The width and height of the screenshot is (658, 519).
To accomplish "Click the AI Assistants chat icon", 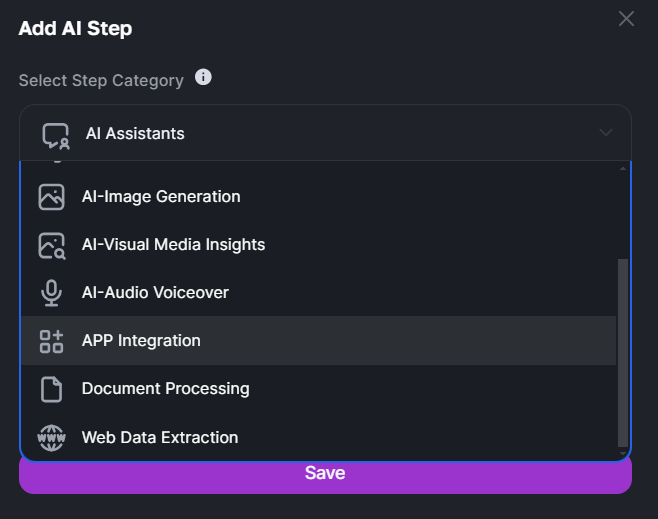I will pos(56,136).
